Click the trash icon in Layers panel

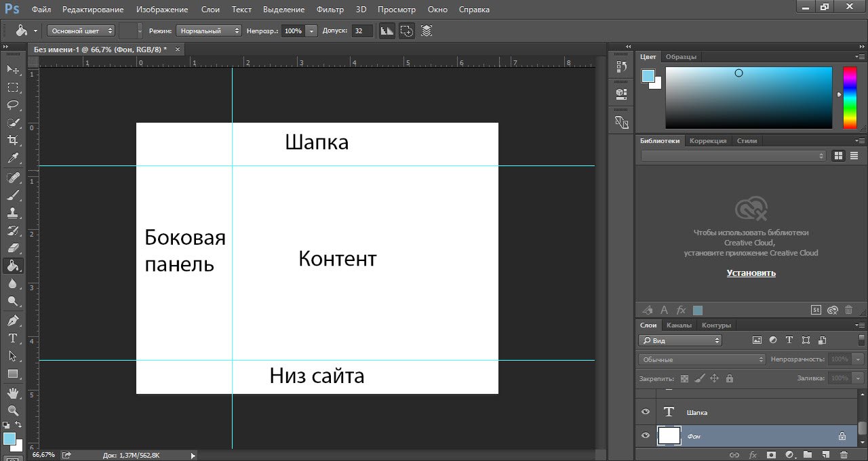844,454
